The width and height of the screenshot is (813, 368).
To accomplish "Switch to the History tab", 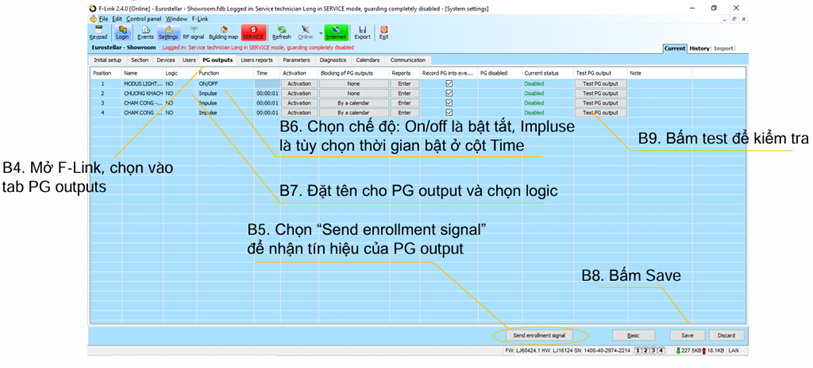I will [699, 48].
